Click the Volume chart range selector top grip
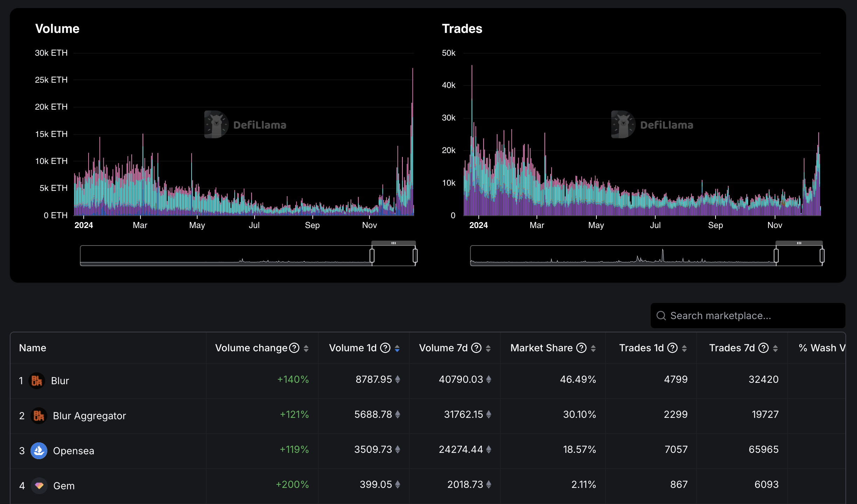The height and width of the screenshot is (504, 857). pos(394,243)
